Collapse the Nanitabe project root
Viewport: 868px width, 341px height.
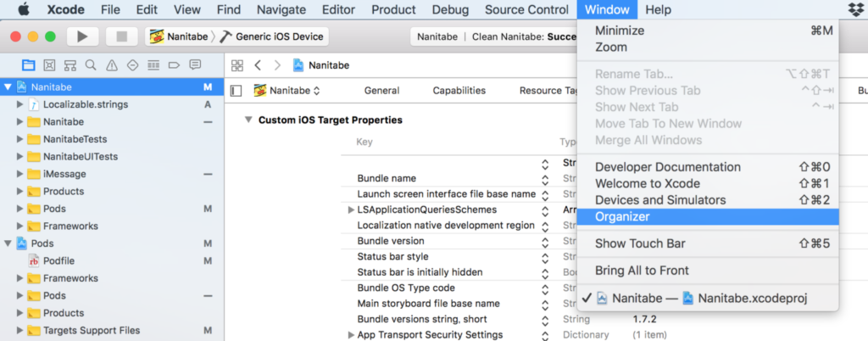click(x=8, y=87)
